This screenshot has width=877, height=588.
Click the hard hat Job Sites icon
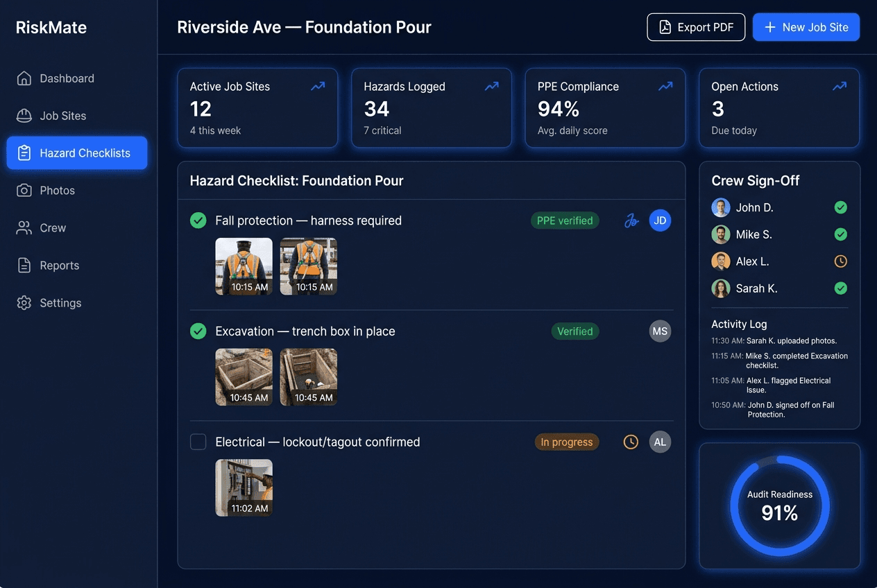(24, 116)
